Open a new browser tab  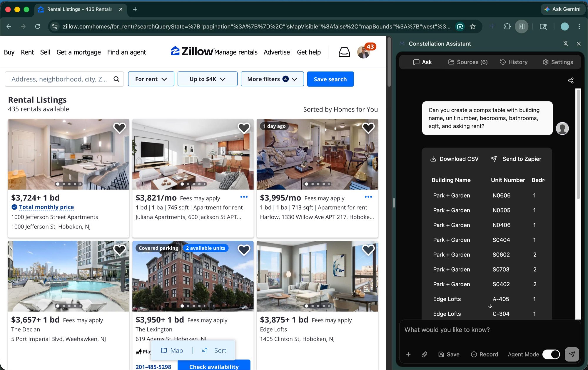[x=135, y=9]
